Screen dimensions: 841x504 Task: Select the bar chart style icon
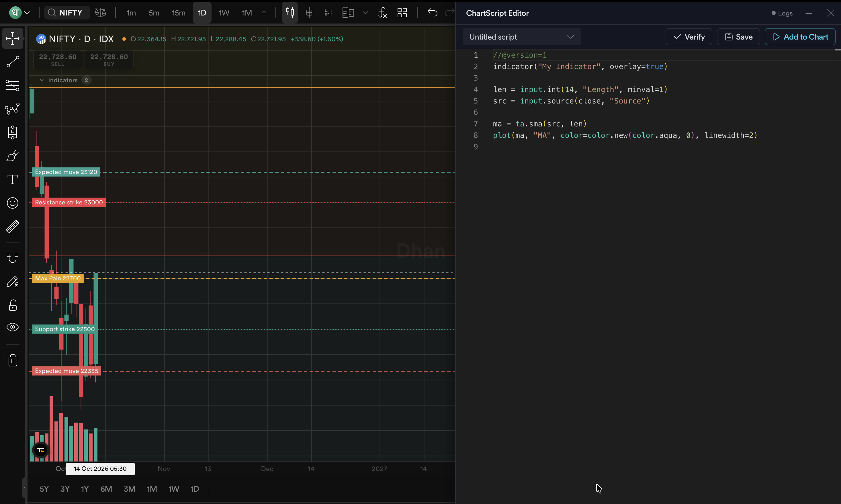pyautogui.click(x=328, y=13)
